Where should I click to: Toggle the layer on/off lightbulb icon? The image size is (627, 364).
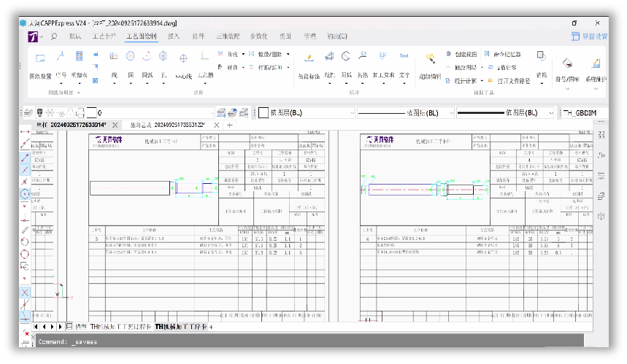coord(40,112)
